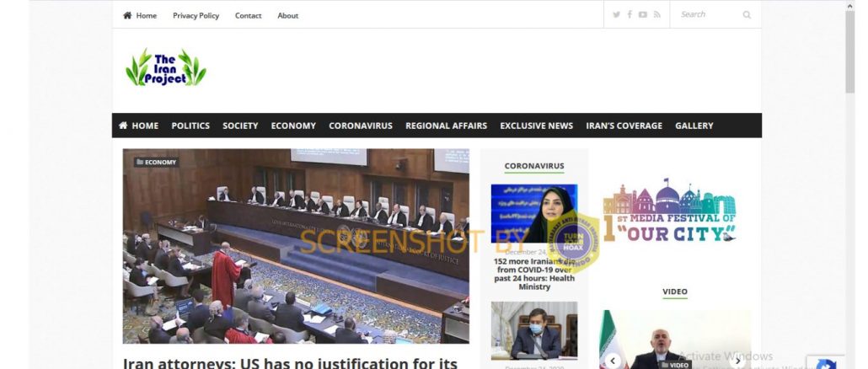Click the CORONAVIRUS widget heading
868x369 pixels.
534,165
